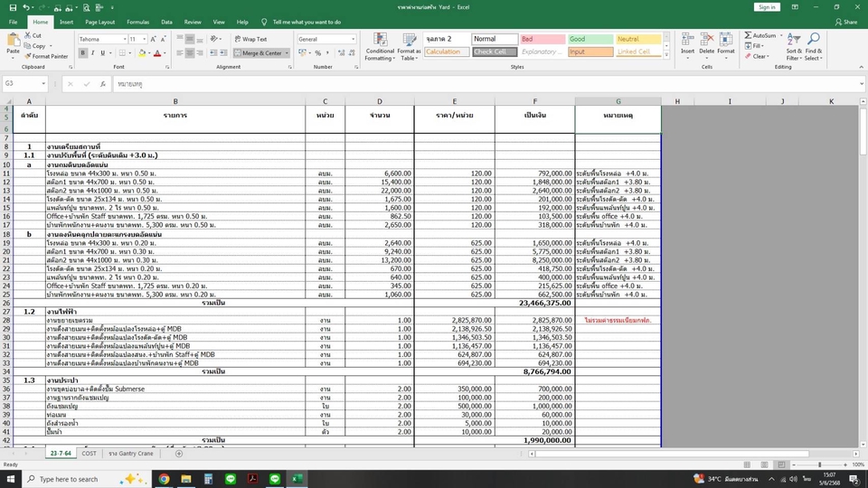Expand the cell styles gallery arrow

[666, 55]
